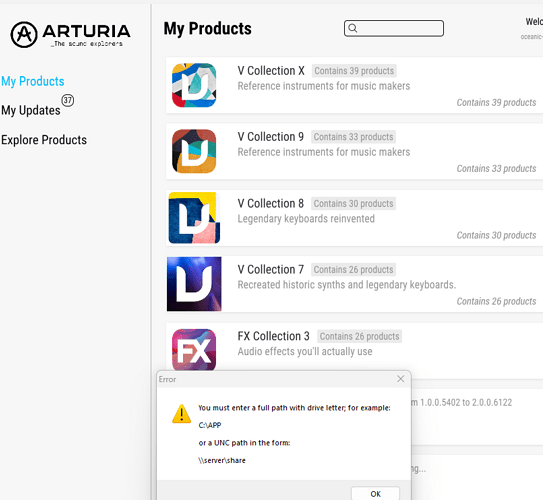Screen dimensions: 543x500
Task: Click the Arturia logo icon
Action: (24, 34)
